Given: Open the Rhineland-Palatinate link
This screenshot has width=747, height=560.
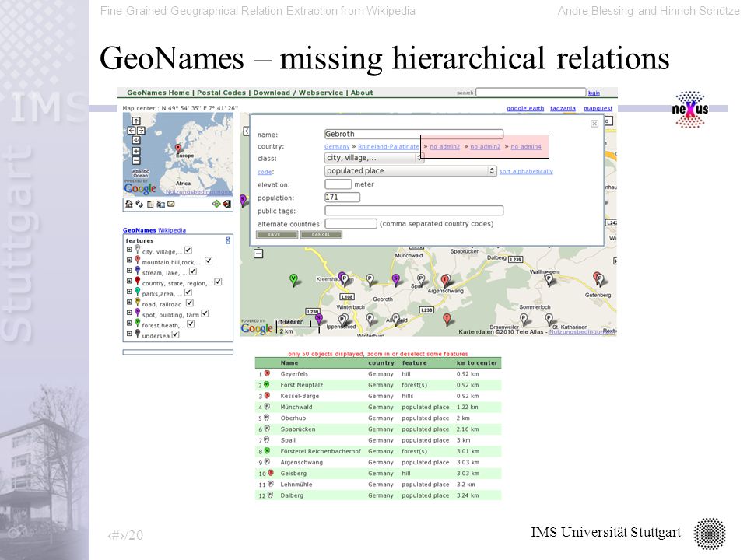Looking at the screenshot, I should point(389,147).
